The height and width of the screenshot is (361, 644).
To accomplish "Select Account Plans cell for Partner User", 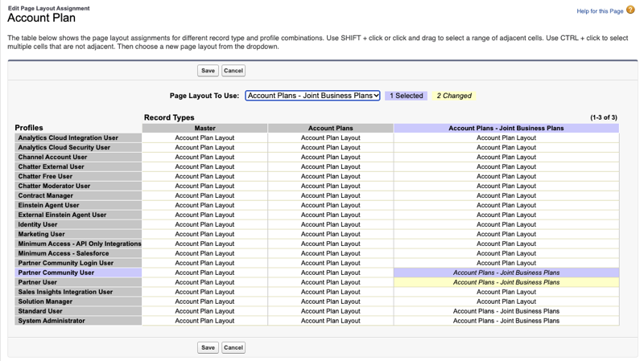I will click(x=331, y=282).
